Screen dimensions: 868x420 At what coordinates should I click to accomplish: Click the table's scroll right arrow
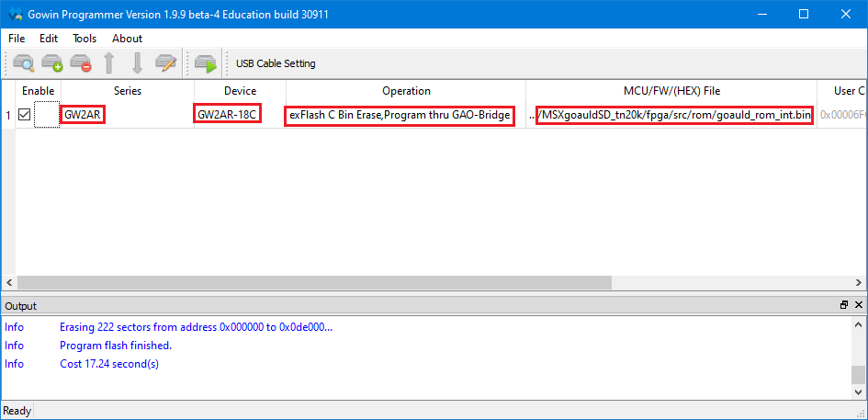861,282
